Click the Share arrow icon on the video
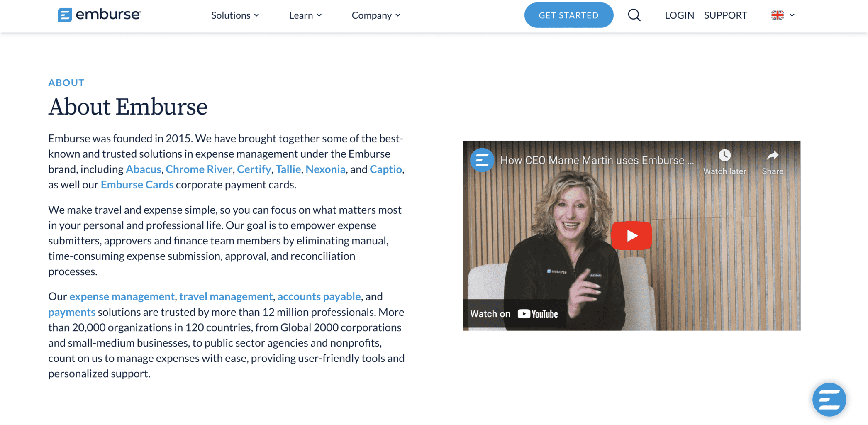868x425 pixels. pos(772,156)
